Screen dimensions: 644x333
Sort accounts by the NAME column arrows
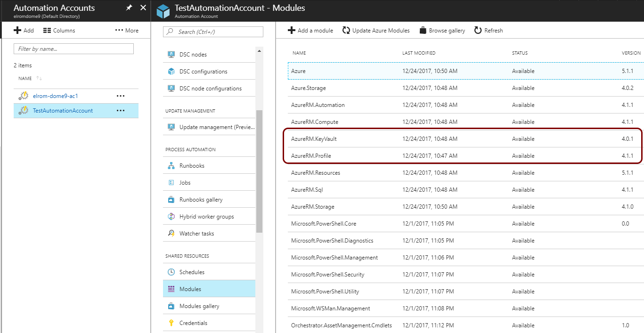click(x=39, y=78)
